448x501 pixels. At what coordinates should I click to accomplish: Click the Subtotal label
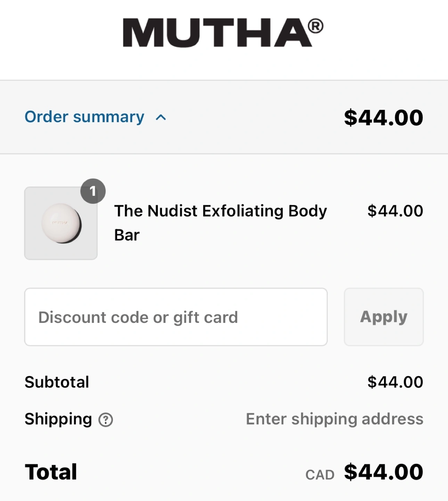pyautogui.click(x=57, y=382)
